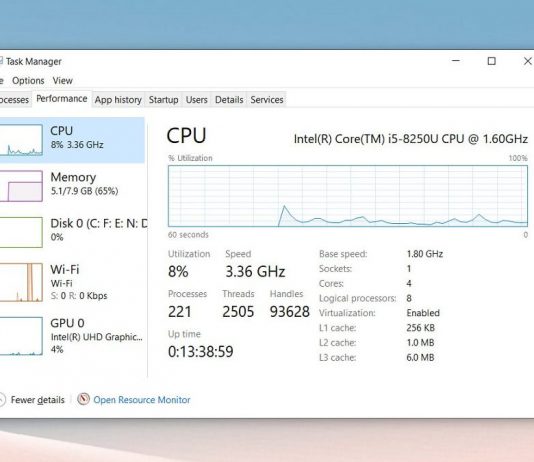Screen dimensions: 534x462
Task: Switch to the App history tab
Action: coord(118,100)
